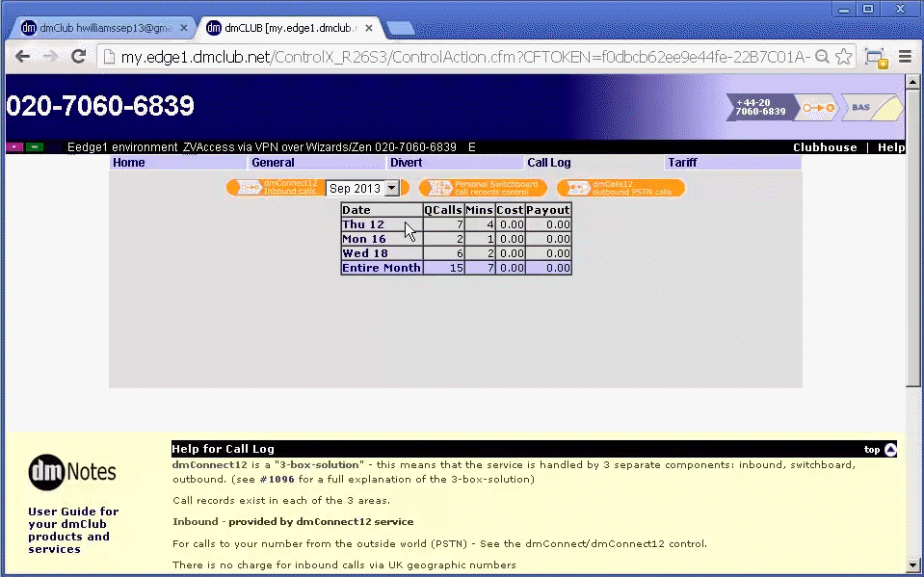Viewport: 924px width, 577px height.
Task: Click the purple minus box in status bar
Action: (x=14, y=146)
